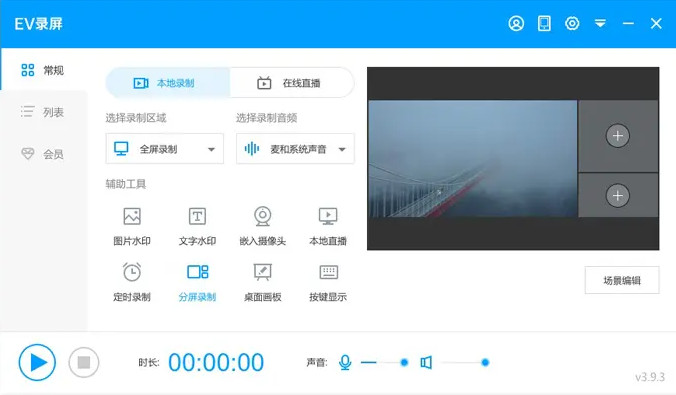Click the v3.9.3 version label
The height and width of the screenshot is (395, 676).
point(650,377)
